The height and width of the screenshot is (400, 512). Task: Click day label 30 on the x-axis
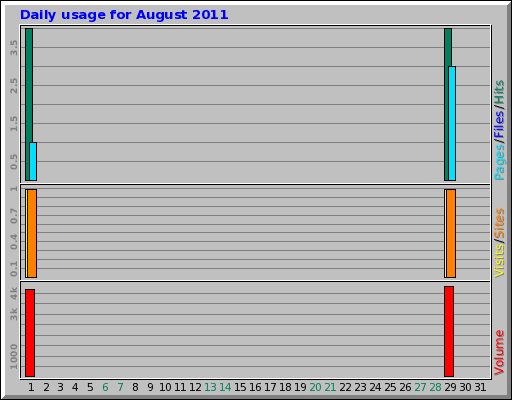tap(466, 387)
